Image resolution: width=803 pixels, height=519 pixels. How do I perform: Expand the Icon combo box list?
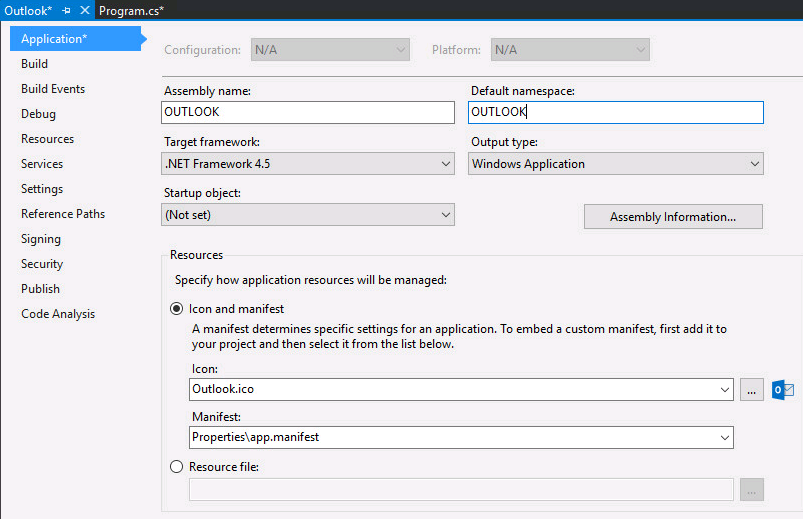pyautogui.click(x=724, y=390)
